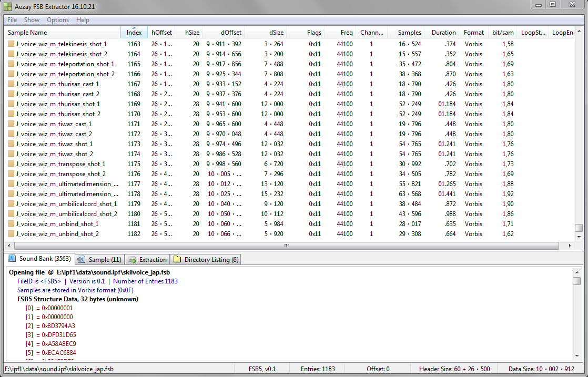The height and width of the screenshot is (377, 588).
Task: Sort by the Index column header
Action: coord(134,32)
